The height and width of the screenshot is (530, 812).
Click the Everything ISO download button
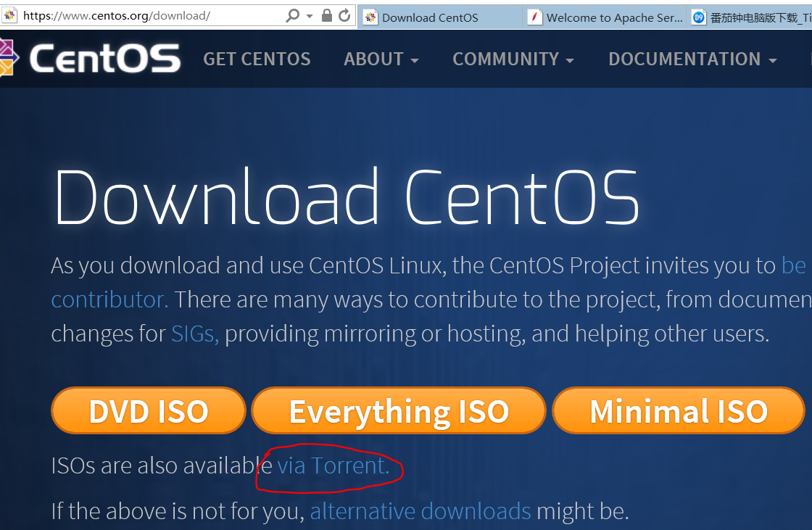tap(399, 410)
